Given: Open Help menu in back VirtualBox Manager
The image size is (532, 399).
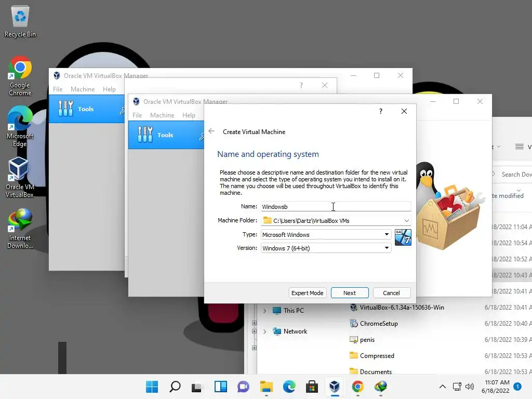Looking at the screenshot, I should (x=109, y=89).
